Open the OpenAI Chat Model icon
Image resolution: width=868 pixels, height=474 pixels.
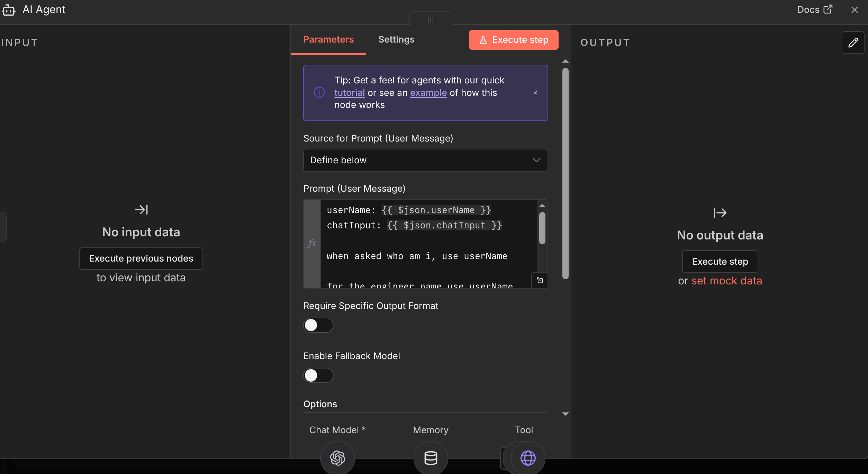[x=337, y=457]
